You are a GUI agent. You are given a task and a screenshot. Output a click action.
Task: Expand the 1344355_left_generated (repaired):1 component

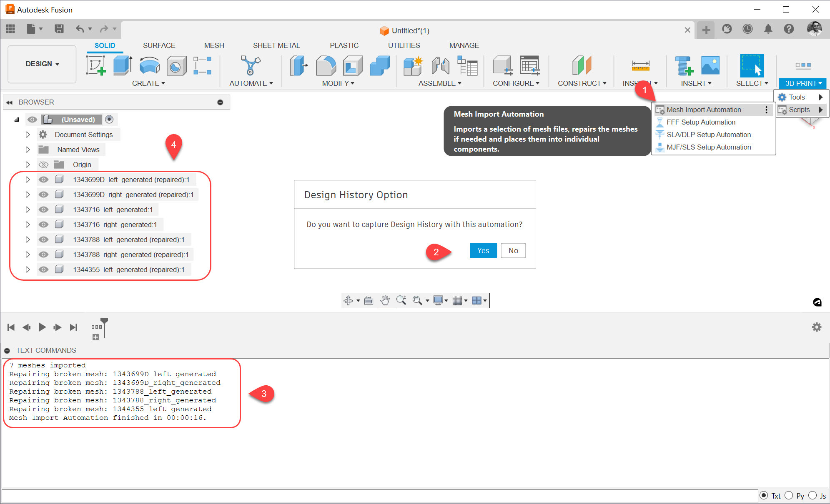tap(28, 269)
